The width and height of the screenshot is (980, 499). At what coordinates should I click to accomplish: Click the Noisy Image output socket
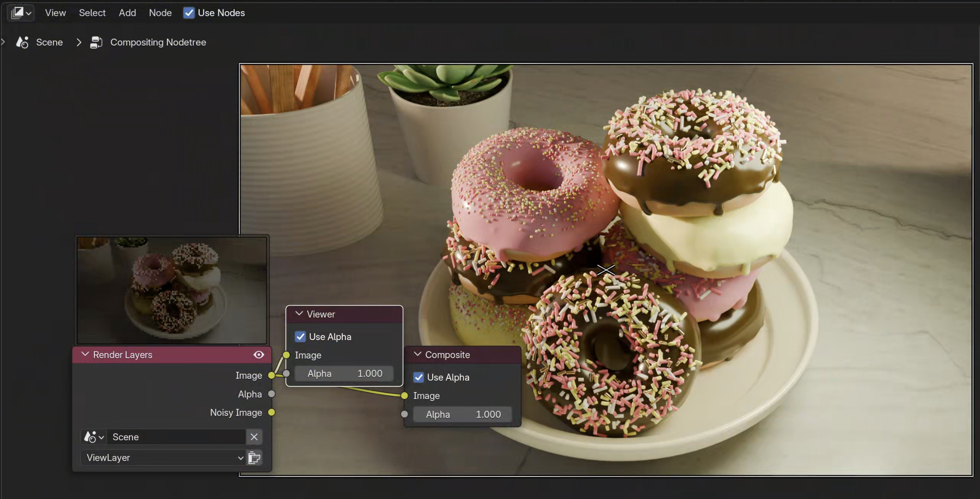[271, 412]
